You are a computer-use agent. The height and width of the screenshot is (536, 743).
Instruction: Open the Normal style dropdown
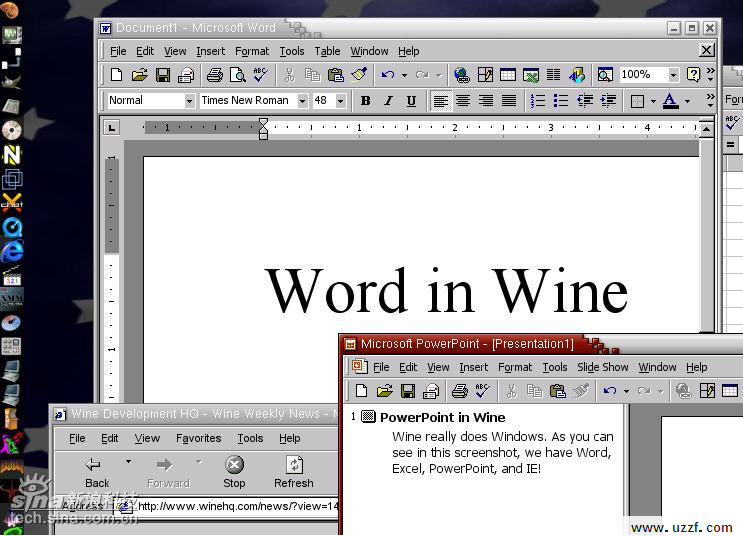click(189, 101)
